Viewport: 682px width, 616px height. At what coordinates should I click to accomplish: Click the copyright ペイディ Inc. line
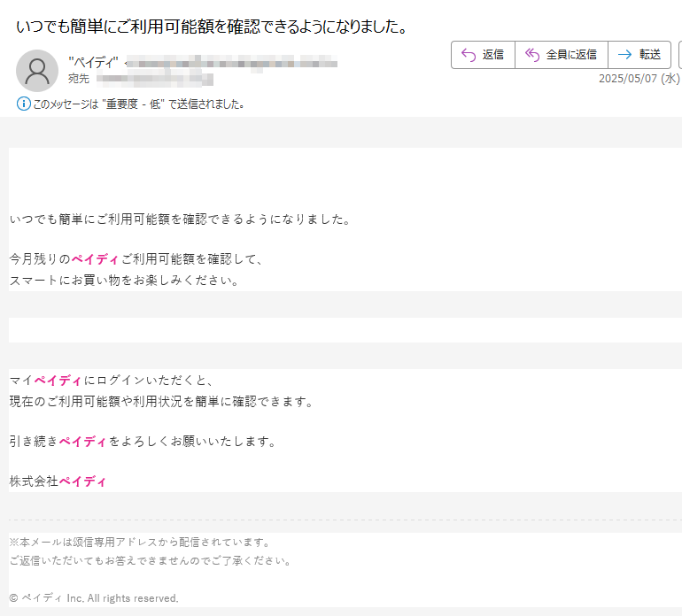pyautogui.click(x=94, y=598)
